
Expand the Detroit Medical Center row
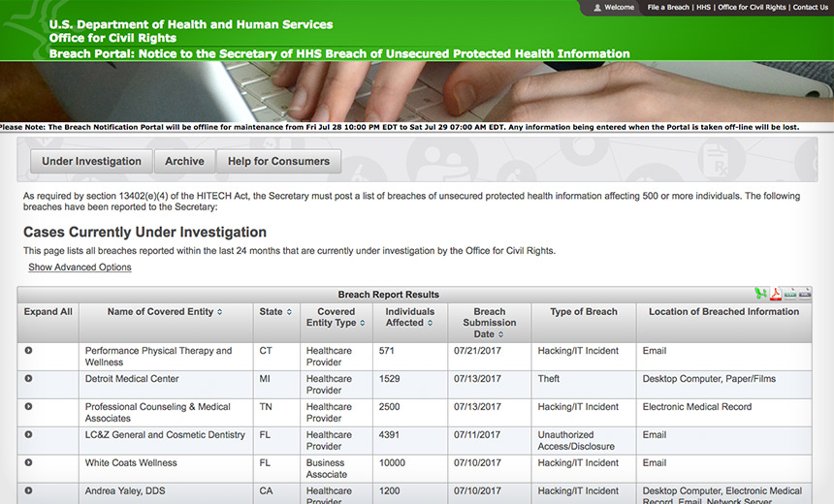tap(29, 379)
